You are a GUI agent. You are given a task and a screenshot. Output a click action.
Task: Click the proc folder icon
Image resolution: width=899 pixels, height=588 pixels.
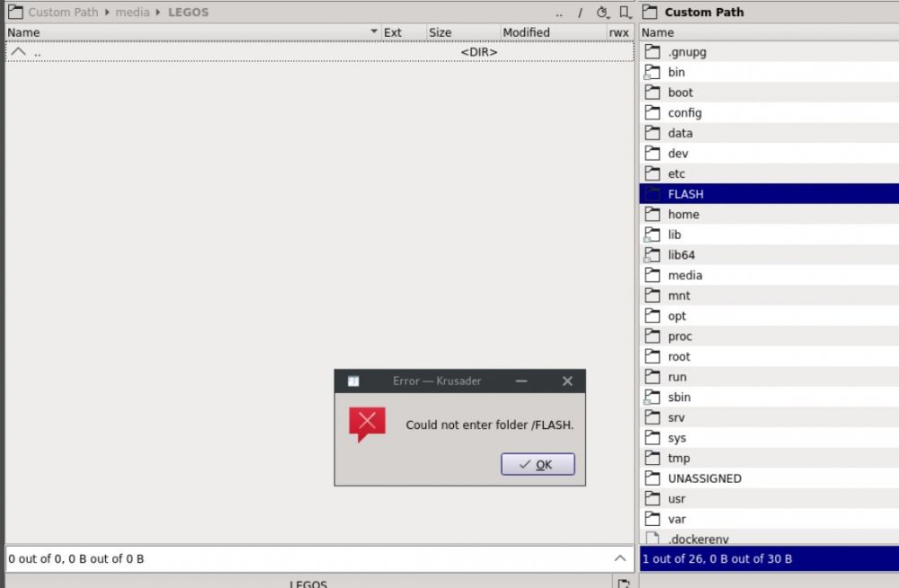(x=652, y=336)
